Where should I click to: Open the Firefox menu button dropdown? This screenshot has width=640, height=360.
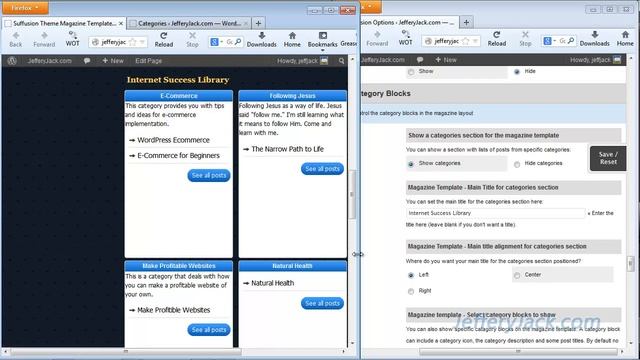coord(25,7)
